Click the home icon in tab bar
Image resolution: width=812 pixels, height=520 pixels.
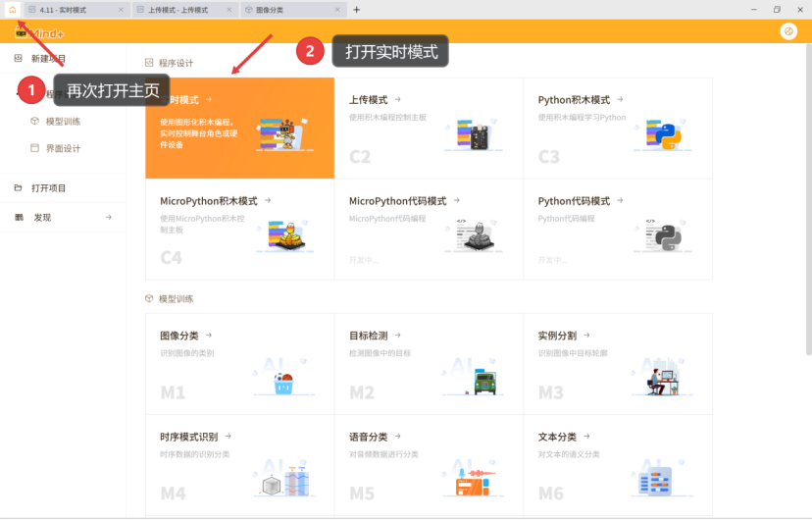13,10
